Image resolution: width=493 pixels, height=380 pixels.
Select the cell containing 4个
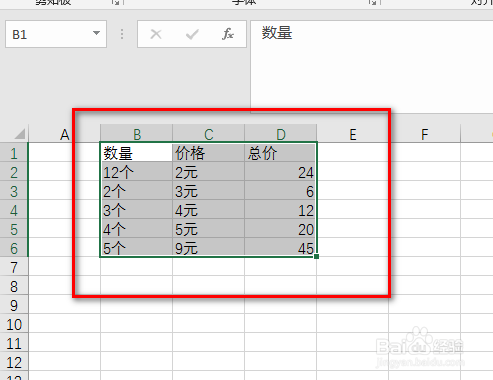point(136,229)
